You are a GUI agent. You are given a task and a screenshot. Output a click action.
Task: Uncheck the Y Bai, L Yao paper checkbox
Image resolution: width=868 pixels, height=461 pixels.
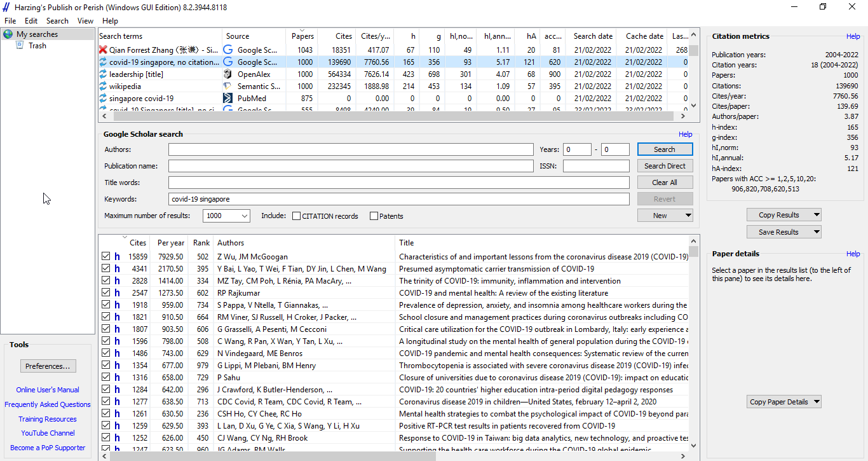pyautogui.click(x=105, y=269)
